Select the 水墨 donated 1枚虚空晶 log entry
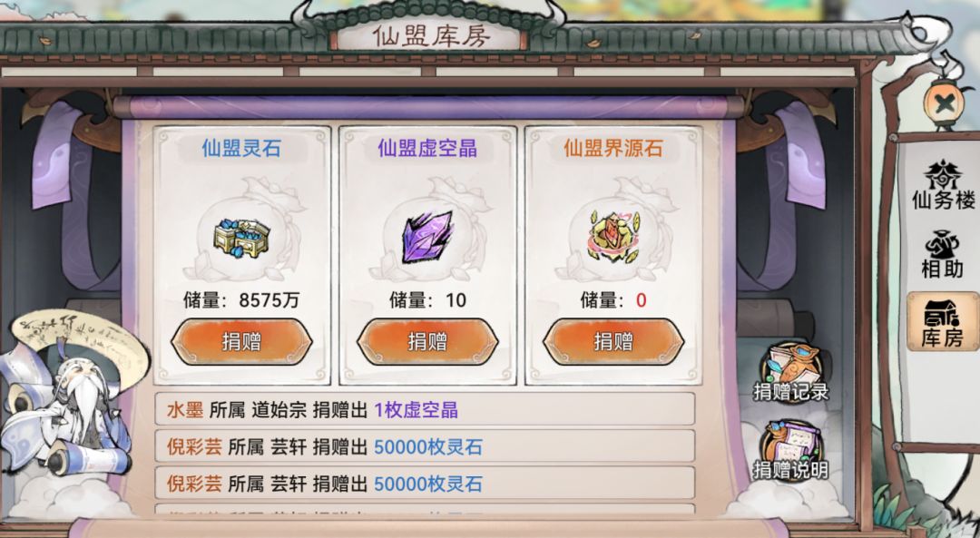Image resolution: width=980 pixels, height=538 pixels. (x=425, y=410)
